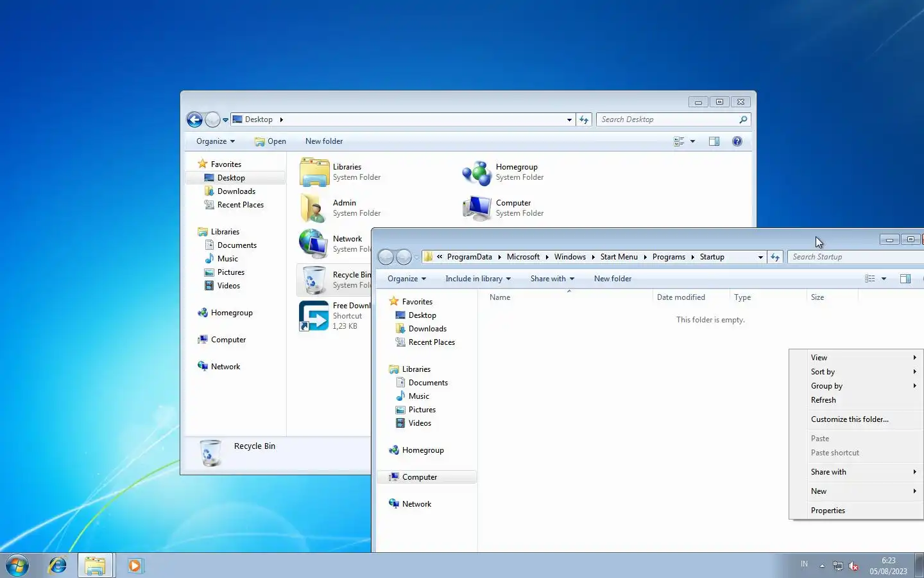Image resolution: width=924 pixels, height=578 pixels.
Task: Click ProgramData in the Startup address breadcrumb
Action: click(x=470, y=257)
